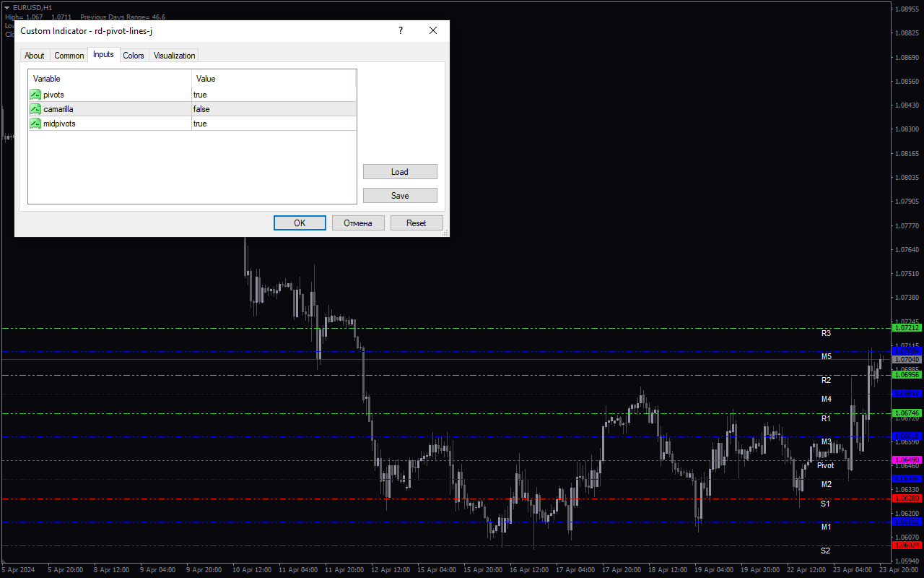This screenshot has width=924, height=578.
Task: Click the green 1.07212 price tag
Action: point(907,328)
